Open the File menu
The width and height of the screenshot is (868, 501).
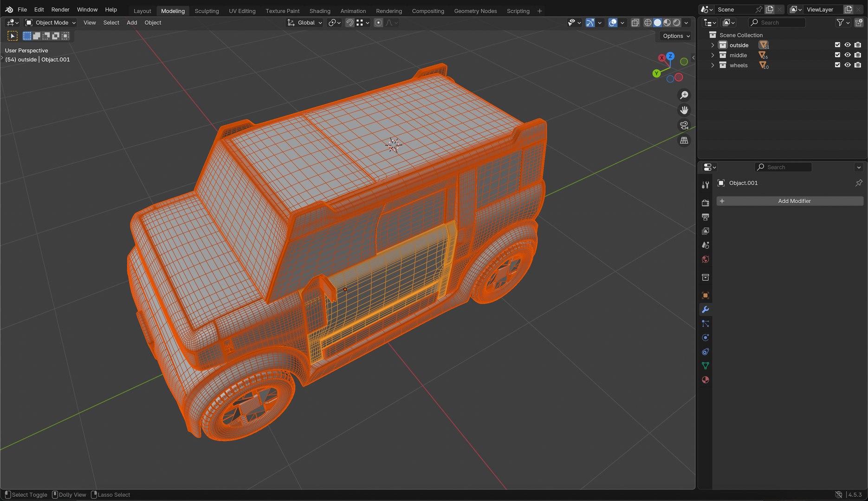coord(22,9)
